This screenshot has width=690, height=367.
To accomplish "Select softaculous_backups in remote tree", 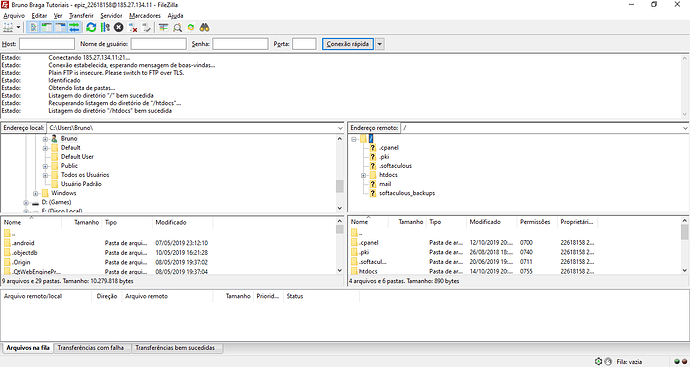I will coord(407,193).
